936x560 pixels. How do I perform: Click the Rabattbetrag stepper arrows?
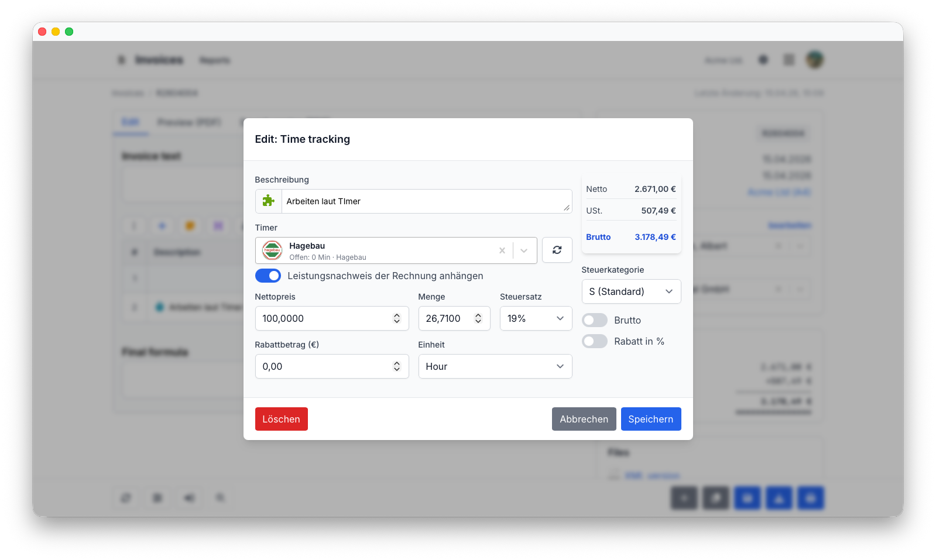[x=397, y=366]
